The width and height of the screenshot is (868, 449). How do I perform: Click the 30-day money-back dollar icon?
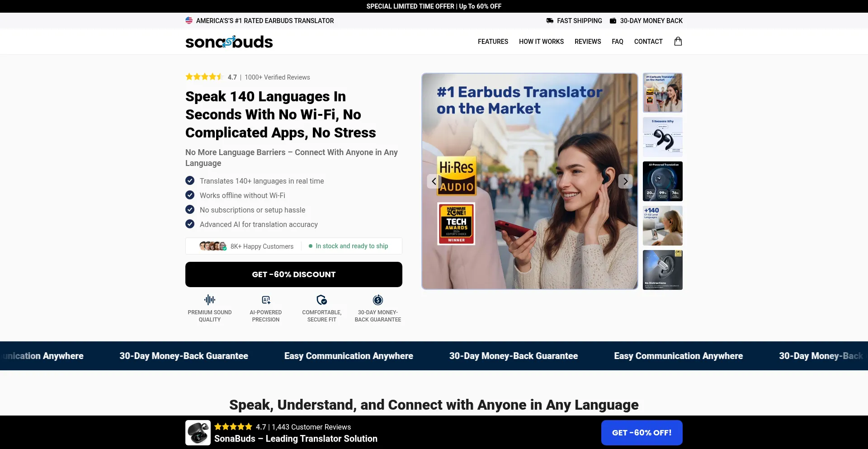click(378, 300)
